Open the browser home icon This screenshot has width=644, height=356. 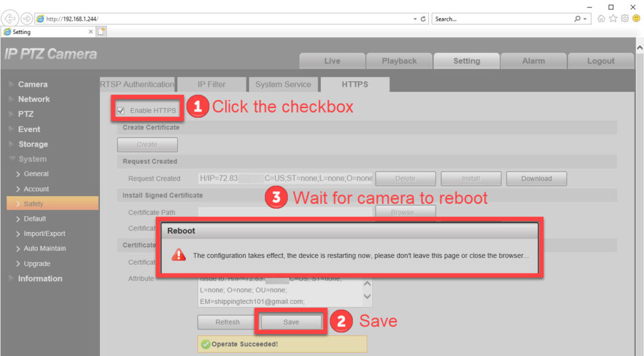602,19
